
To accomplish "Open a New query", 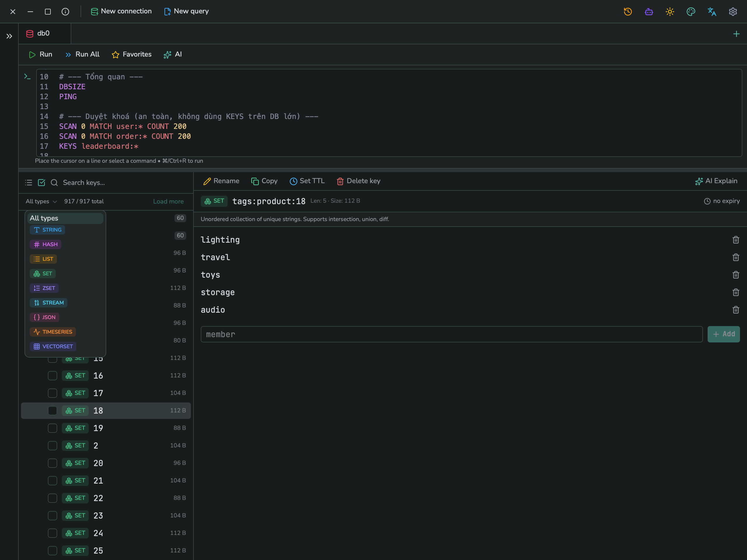I will tap(186, 11).
